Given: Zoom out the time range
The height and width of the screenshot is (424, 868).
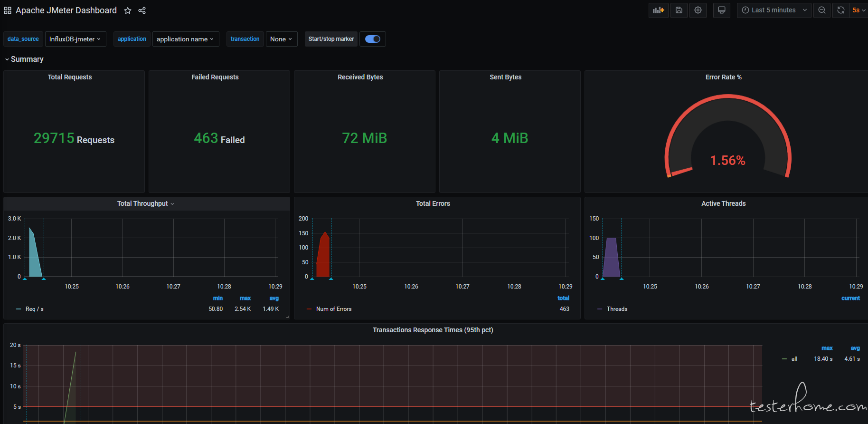Looking at the screenshot, I should (822, 10).
